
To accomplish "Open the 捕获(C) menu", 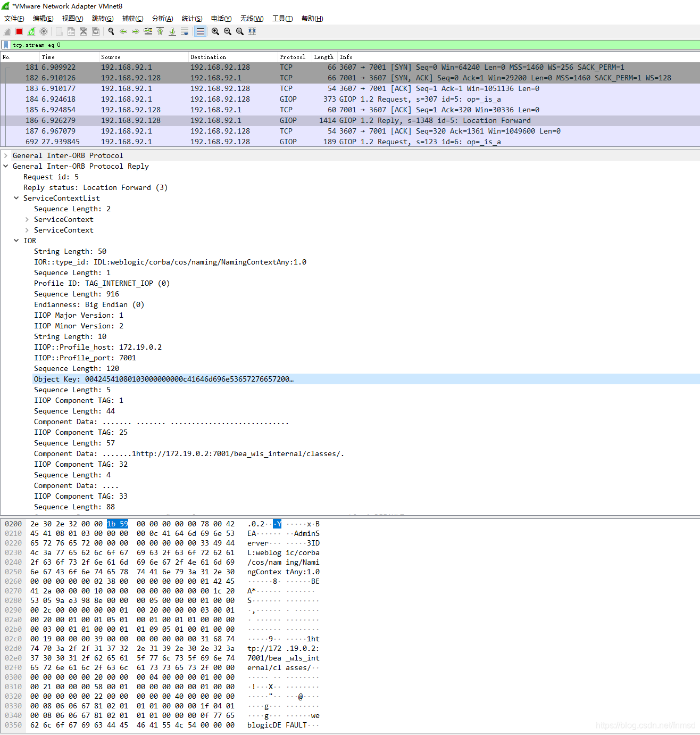I will tap(132, 19).
